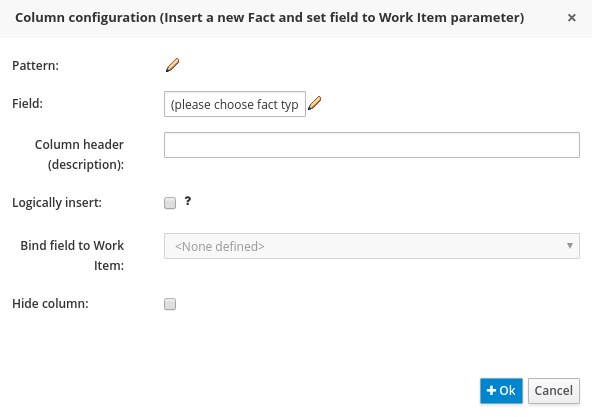Image resolution: width=592 pixels, height=417 pixels.
Task: Click the arrow on None defined dropdown
Action: 570,246
